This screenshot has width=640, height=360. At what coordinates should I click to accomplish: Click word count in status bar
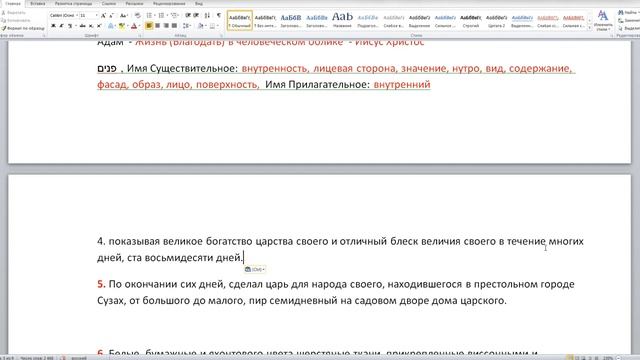pos(37,358)
